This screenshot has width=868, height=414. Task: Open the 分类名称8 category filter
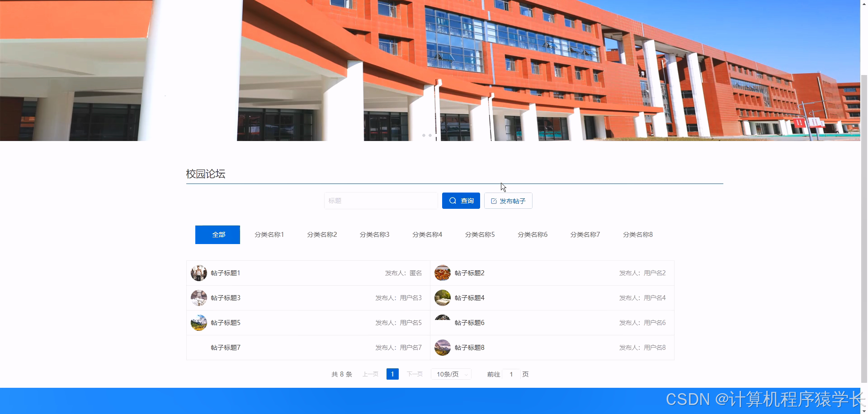(x=637, y=235)
